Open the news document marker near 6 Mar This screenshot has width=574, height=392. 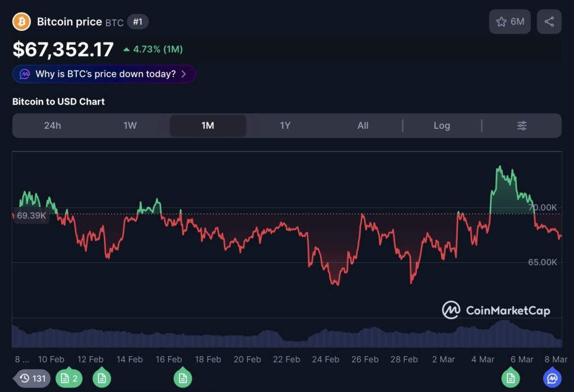[x=510, y=379]
